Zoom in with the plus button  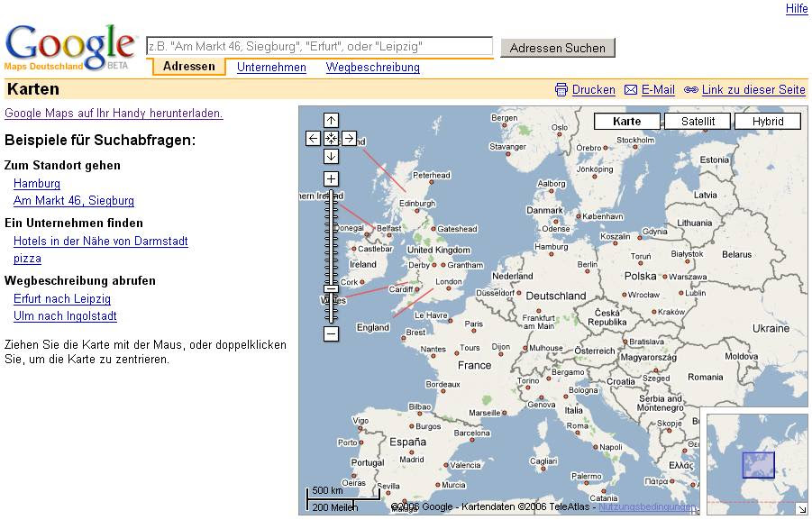(331, 178)
